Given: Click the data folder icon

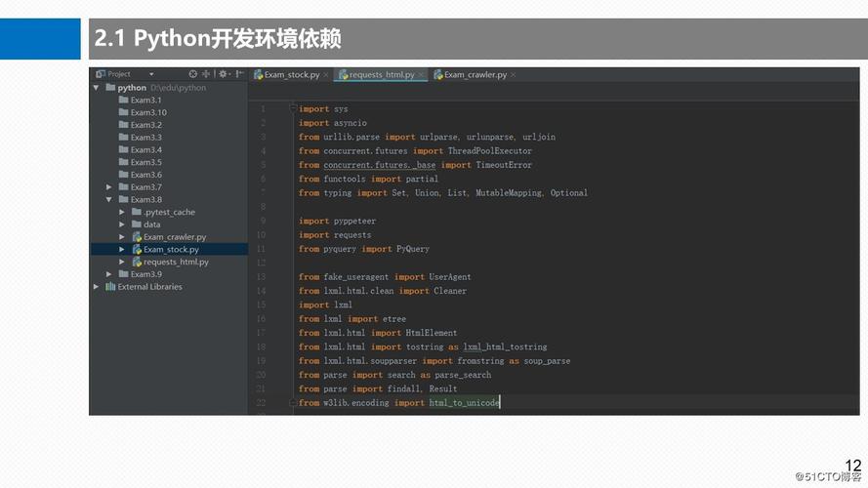Looking at the screenshot, I should 136,224.
